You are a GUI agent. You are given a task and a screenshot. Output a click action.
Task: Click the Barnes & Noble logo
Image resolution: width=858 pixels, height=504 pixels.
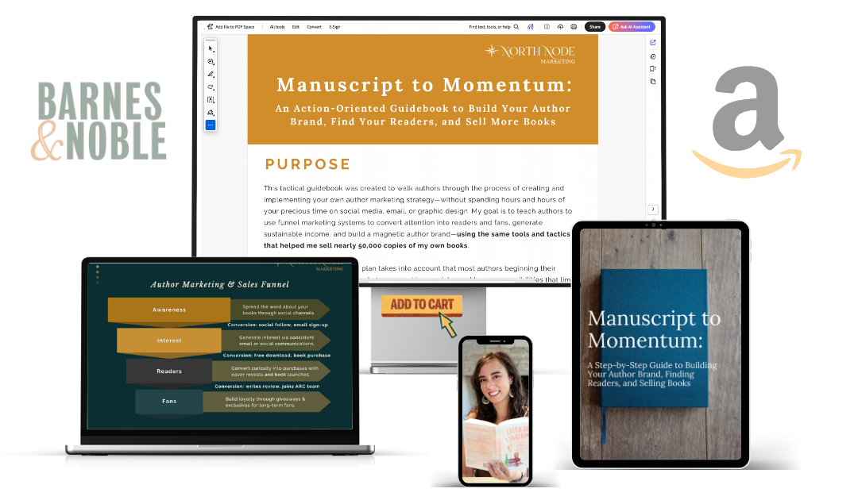coord(99,121)
